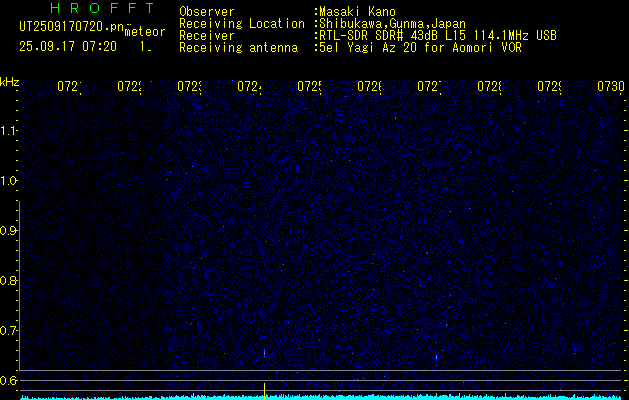Image resolution: width=629 pixels, height=400 pixels.
Task: Click the 0721 time marker
Action: point(69,86)
